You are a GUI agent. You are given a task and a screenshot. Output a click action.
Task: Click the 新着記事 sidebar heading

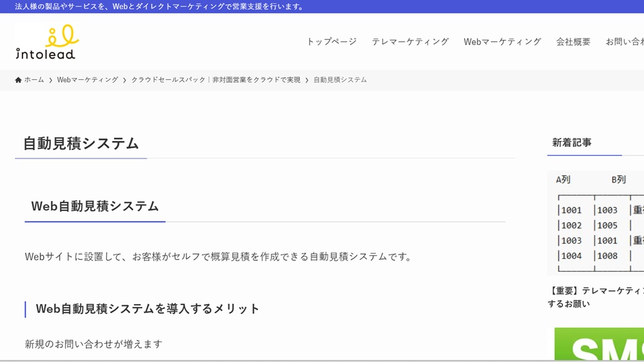pos(572,143)
